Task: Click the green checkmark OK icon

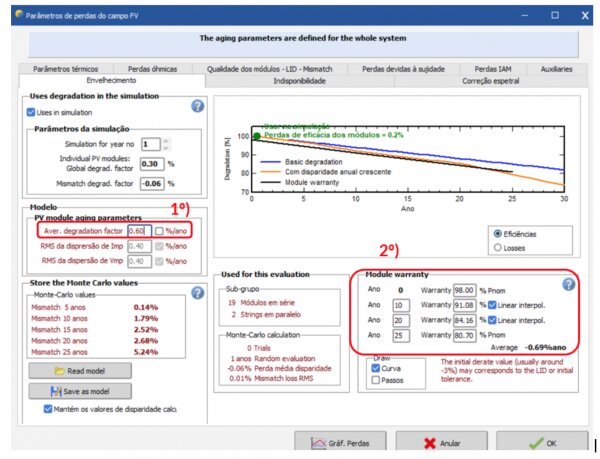Action: tap(534, 443)
